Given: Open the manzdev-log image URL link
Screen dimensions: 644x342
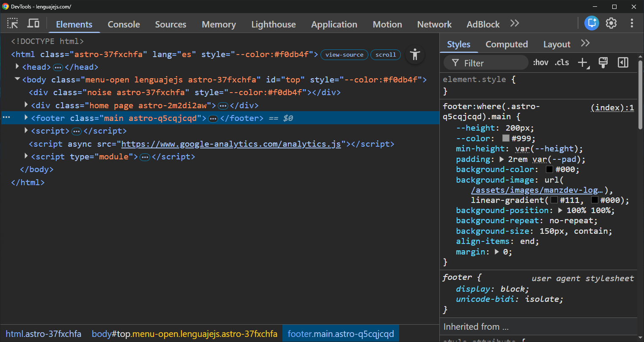Looking at the screenshot, I should pyautogui.click(x=537, y=190).
